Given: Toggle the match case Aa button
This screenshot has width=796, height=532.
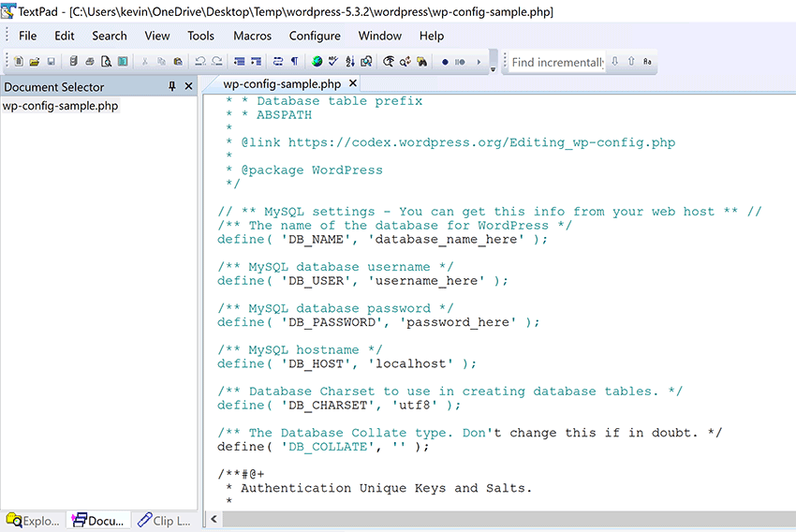Looking at the screenshot, I should (x=647, y=62).
